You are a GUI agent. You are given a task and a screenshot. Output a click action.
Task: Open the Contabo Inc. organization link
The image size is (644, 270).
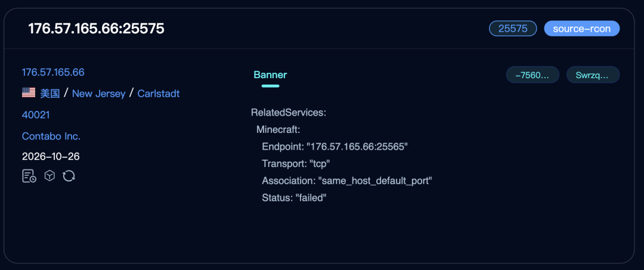click(x=51, y=136)
